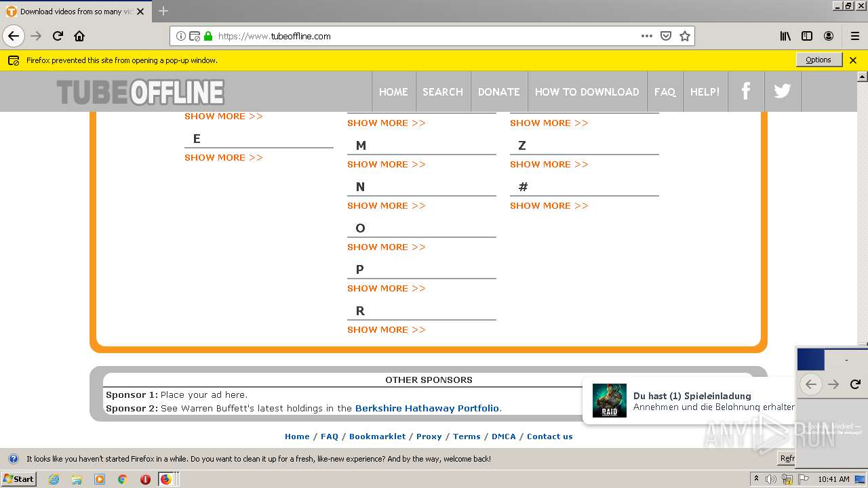Expand SHOW MORE under letter R
Viewport: 868px width, 488px height.
pos(387,329)
